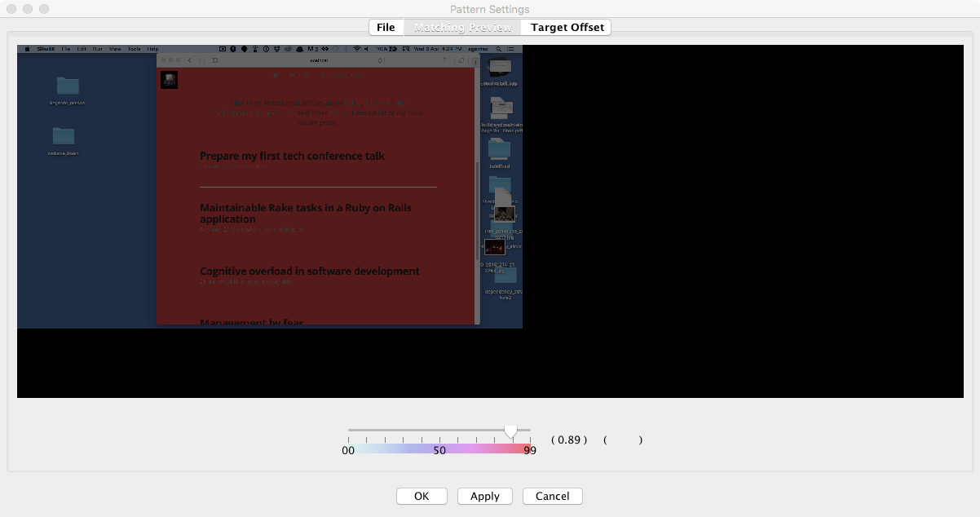Image resolution: width=980 pixels, height=517 pixels.
Task: Click the empty parentheses match count field
Action: (x=623, y=440)
